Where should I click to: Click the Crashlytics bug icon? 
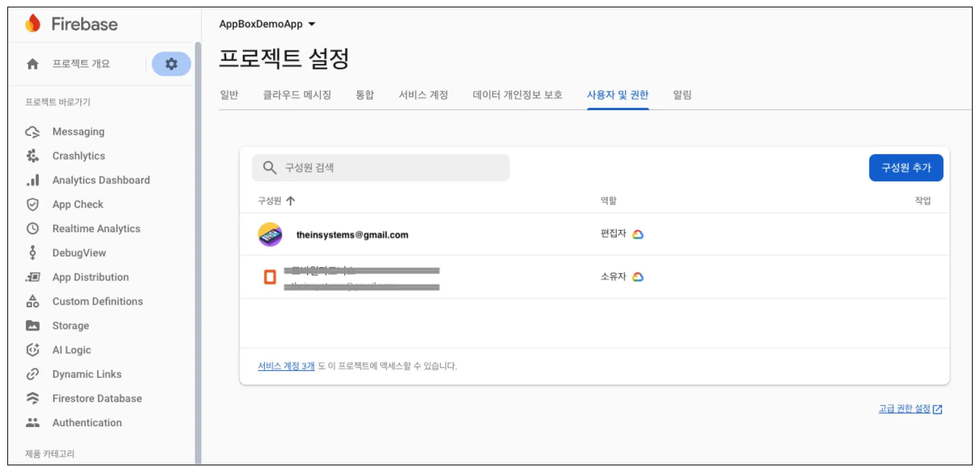click(33, 156)
